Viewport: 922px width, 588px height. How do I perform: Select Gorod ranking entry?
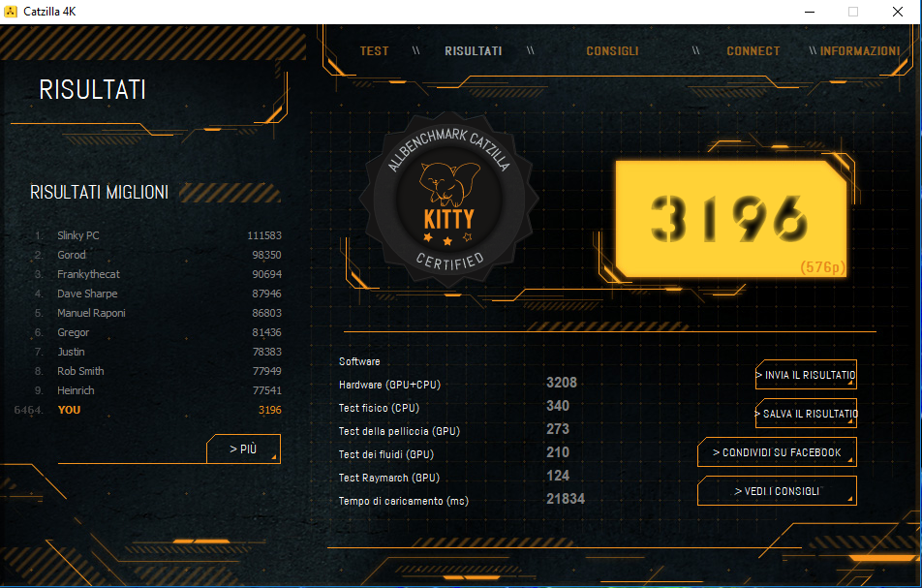click(158, 255)
